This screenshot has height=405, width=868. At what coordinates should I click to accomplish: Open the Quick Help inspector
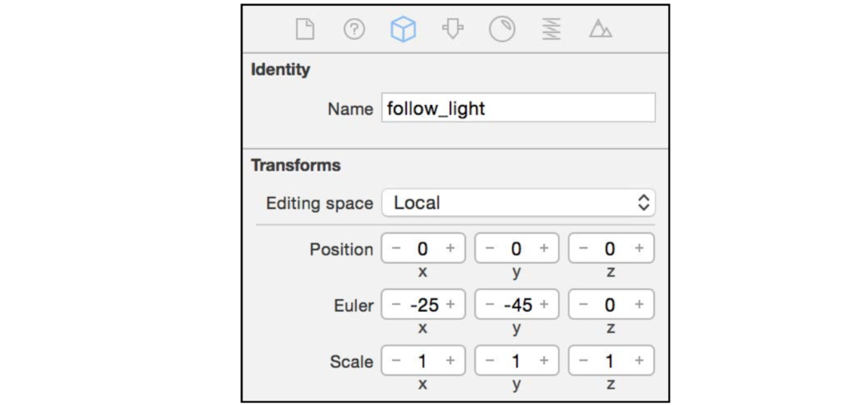(x=354, y=29)
